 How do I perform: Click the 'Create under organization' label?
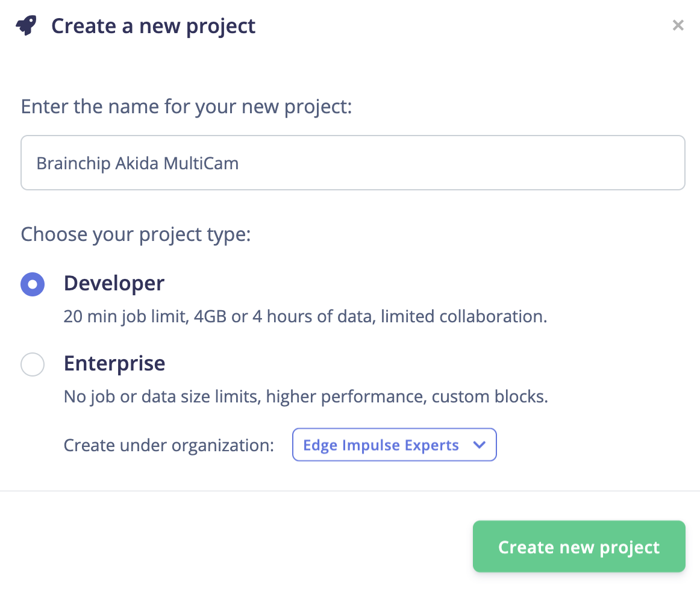169,446
